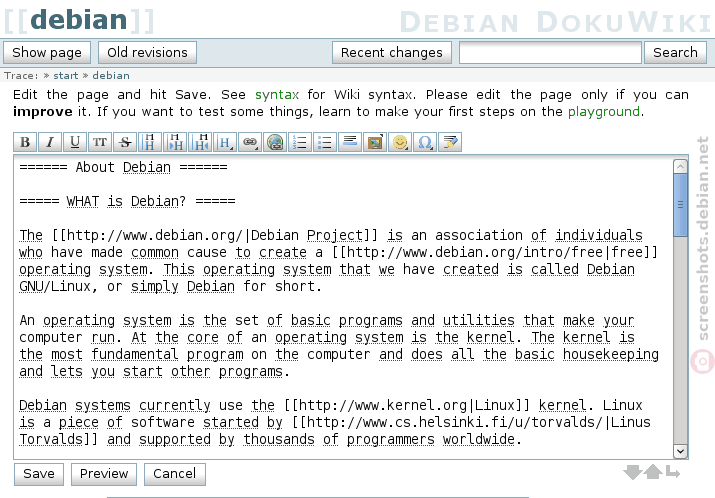The image size is (715, 498).
Task: Open the playground link
Action: (x=604, y=112)
